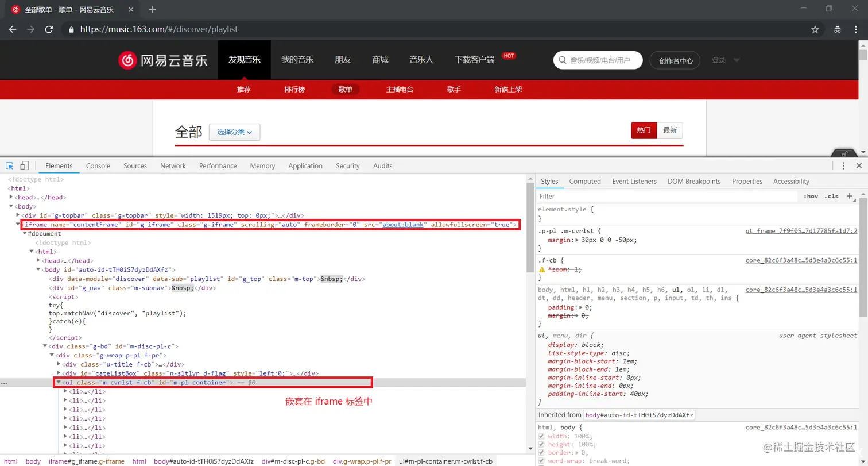Collapse the g_iframe iframe node
This screenshot has height=466, width=868.
(x=18, y=225)
